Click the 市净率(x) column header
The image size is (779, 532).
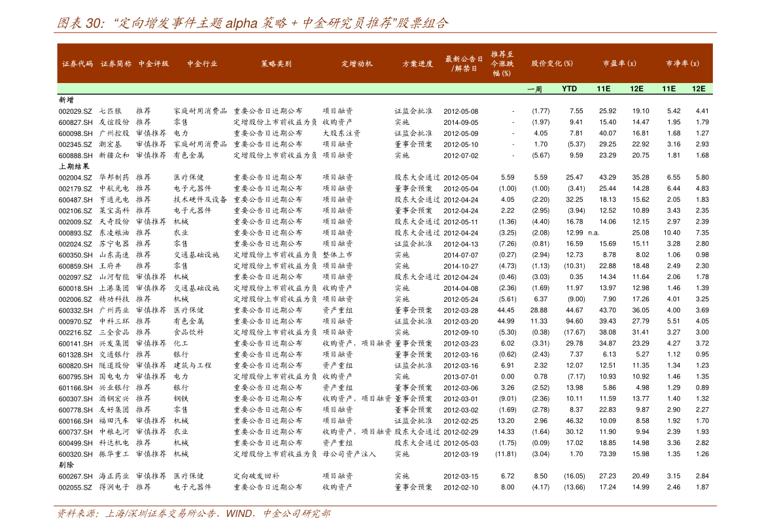682,64
